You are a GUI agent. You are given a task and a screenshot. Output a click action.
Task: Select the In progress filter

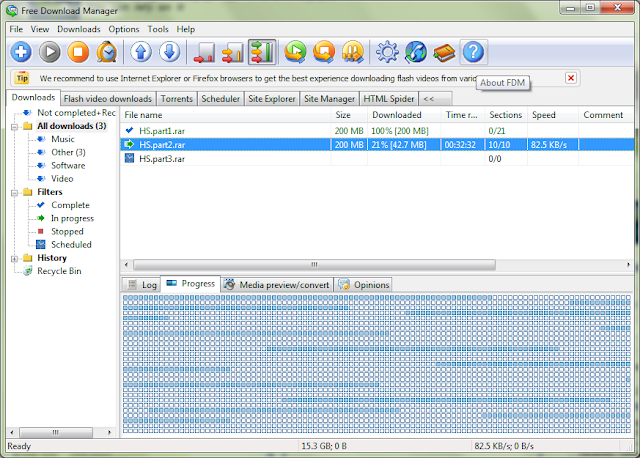[x=72, y=218]
